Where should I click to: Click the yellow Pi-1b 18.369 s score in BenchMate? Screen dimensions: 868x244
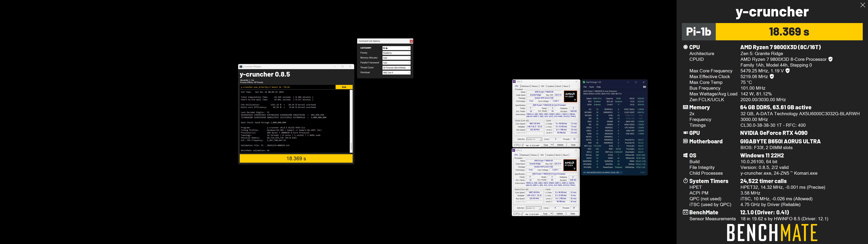(x=789, y=32)
